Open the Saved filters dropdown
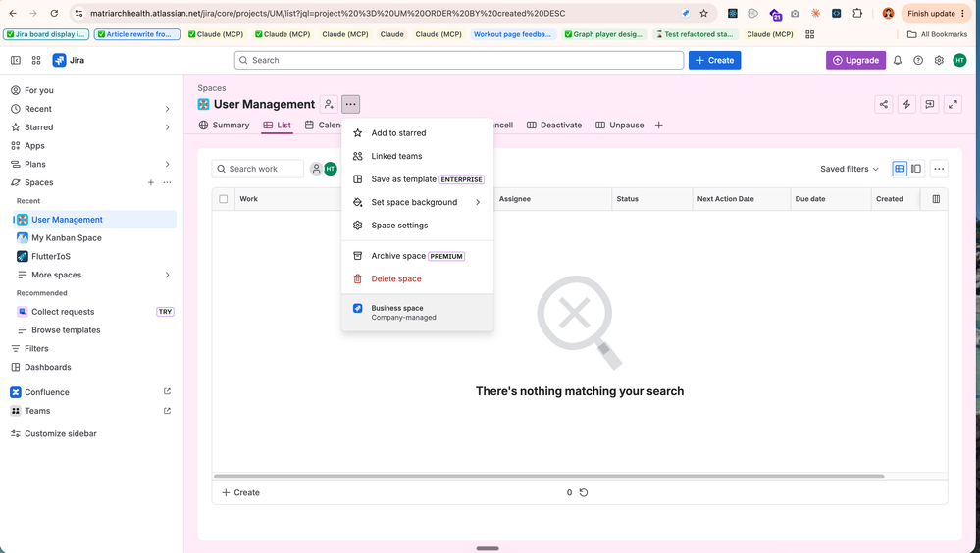 pyautogui.click(x=849, y=169)
